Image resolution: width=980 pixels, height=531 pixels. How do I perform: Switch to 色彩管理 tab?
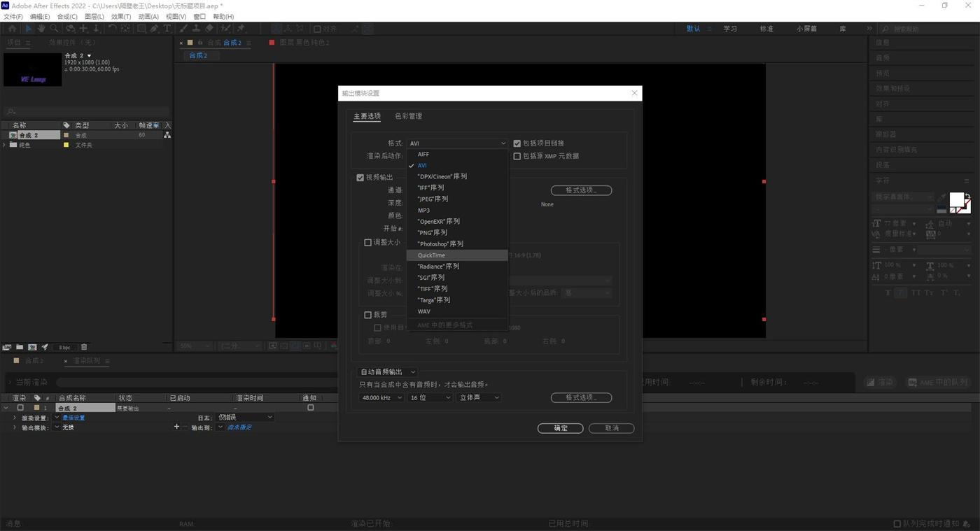tap(408, 116)
